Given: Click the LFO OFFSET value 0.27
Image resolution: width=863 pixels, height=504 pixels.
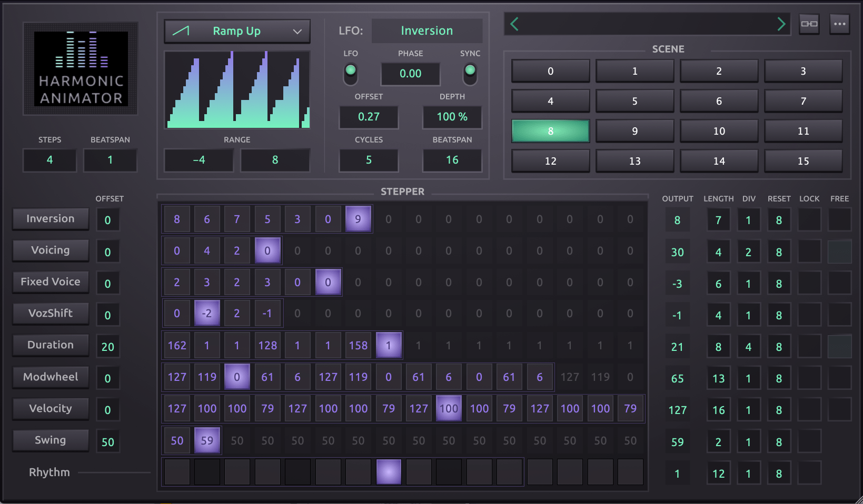Looking at the screenshot, I should point(369,117).
